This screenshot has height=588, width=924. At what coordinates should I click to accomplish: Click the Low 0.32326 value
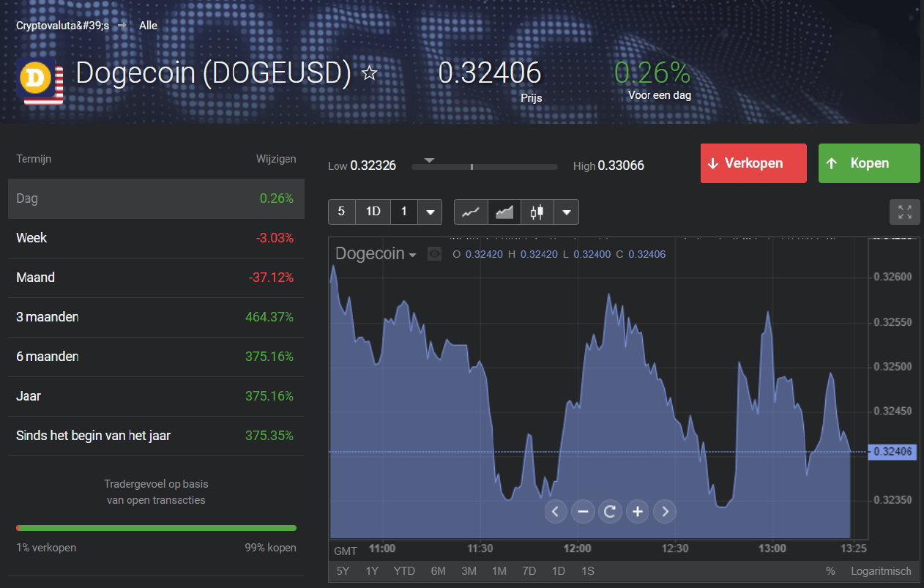click(373, 165)
